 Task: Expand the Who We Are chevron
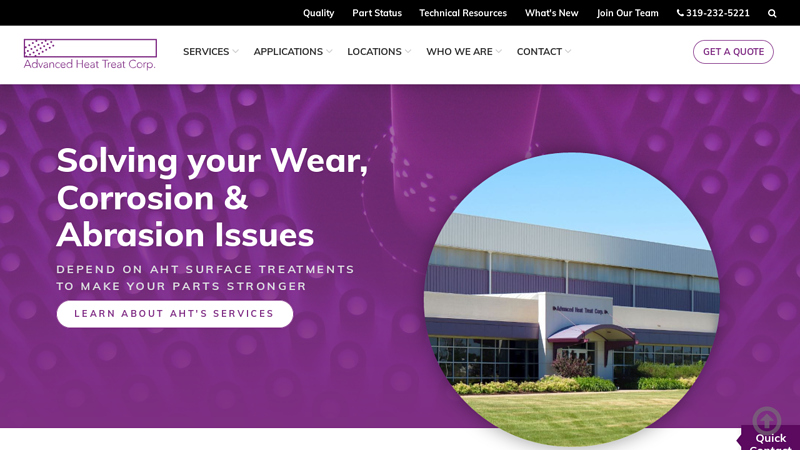coord(498,52)
